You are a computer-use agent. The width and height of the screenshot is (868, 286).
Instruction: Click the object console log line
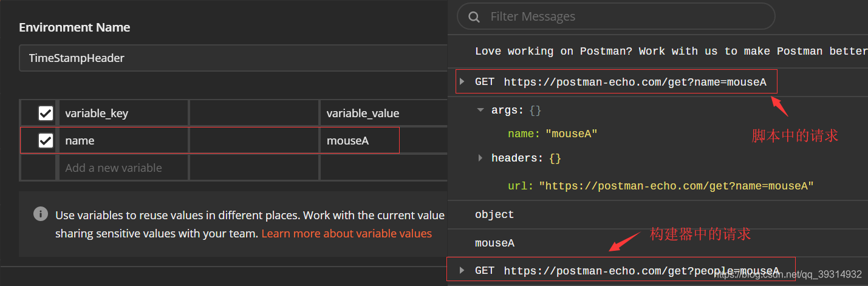[494, 214]
